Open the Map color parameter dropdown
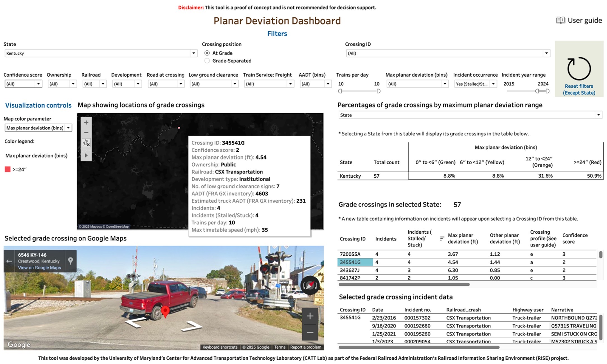Screen dimensions: 607x364 point(38,128)
